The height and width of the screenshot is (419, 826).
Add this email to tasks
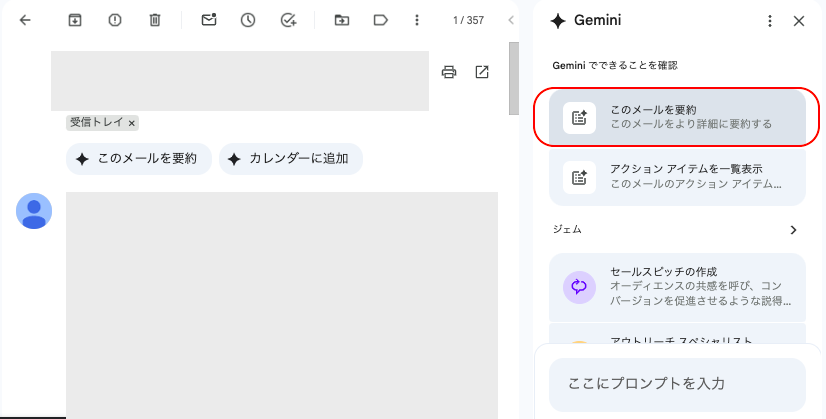(288, 20)
